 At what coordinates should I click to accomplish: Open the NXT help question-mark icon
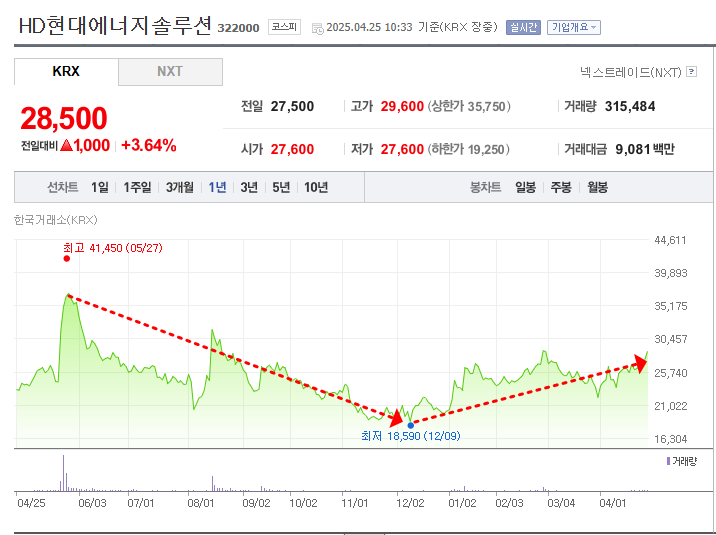692,72
